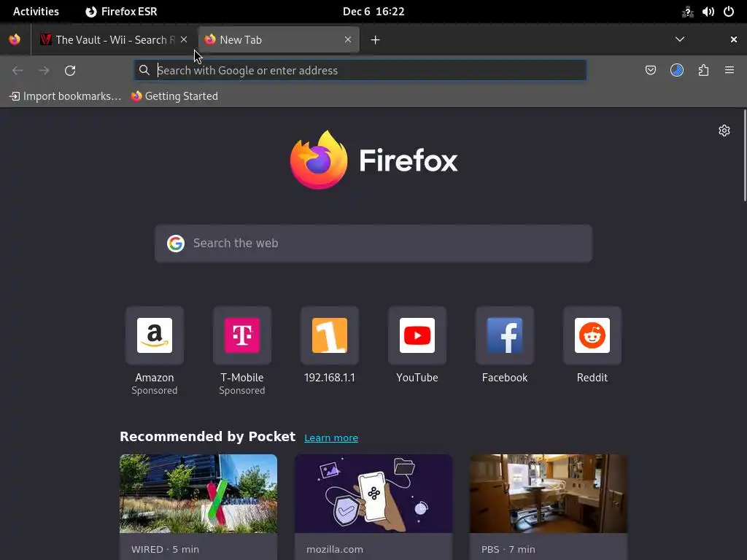This screenshot has height=560, width=747.
Task: Click the Sponsored label under T-Mobile
Action: click(x=242, y=391)
